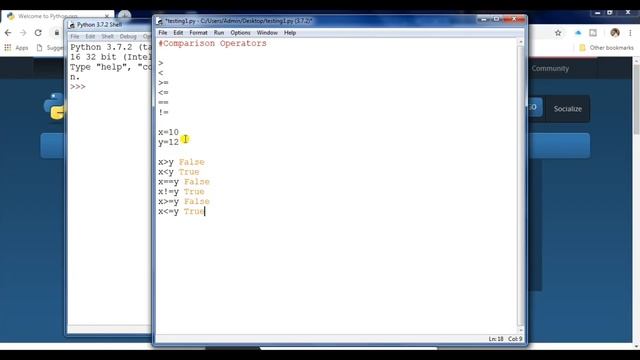Click the lock icon in address bar
The height and width of the screenshot is (360, 640).
point(57,33)
